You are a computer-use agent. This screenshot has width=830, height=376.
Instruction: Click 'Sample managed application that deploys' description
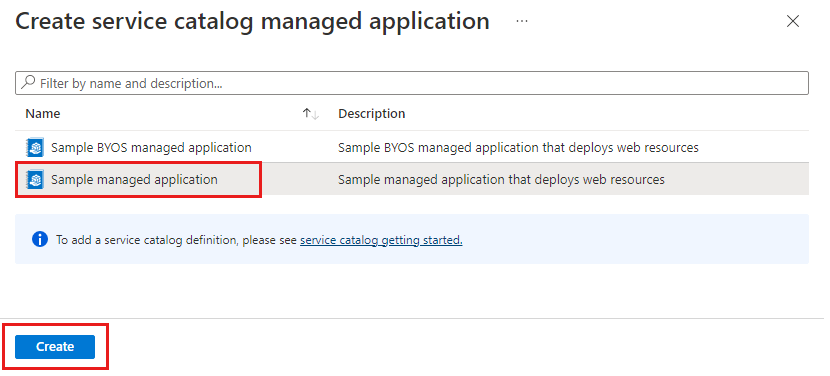[x=501, y=180]
